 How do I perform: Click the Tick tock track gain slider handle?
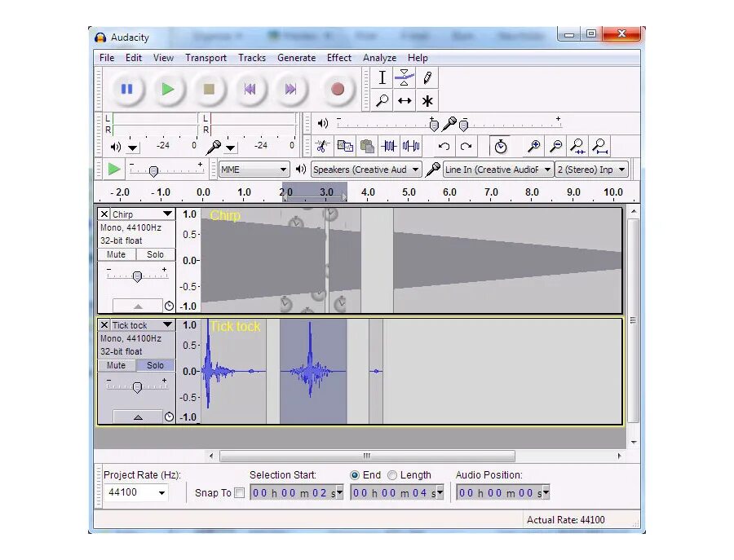click(137, 387)
